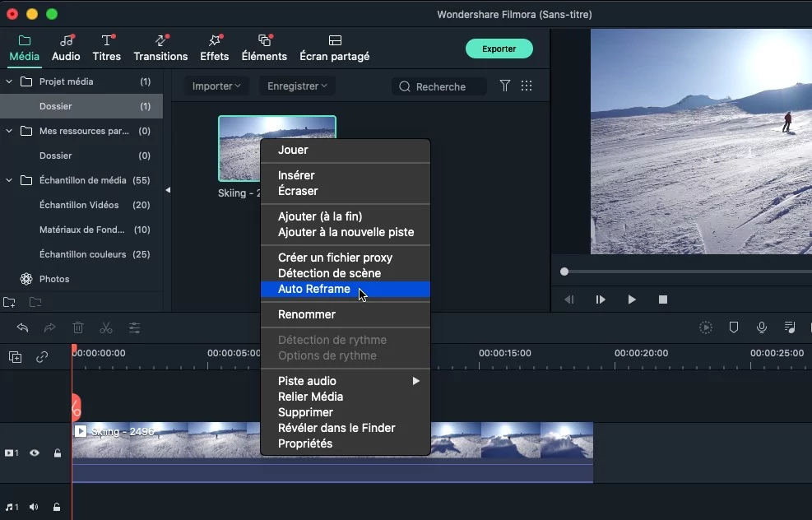Screen dimensions: 812x520
Task: Click the undo arrow icon
Action: pyautogui.click(x=22, y=327)
